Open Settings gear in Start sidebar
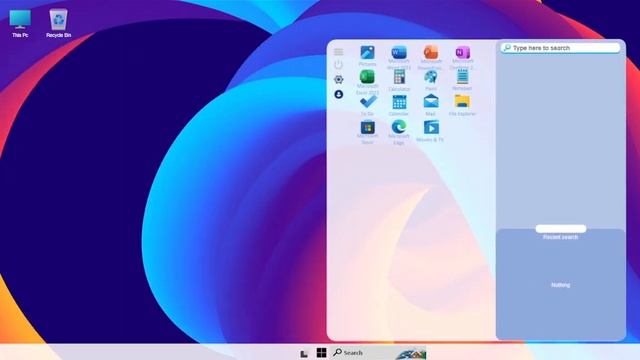The height and width of the screenshot is (360, 640). [x=338, y=79]
